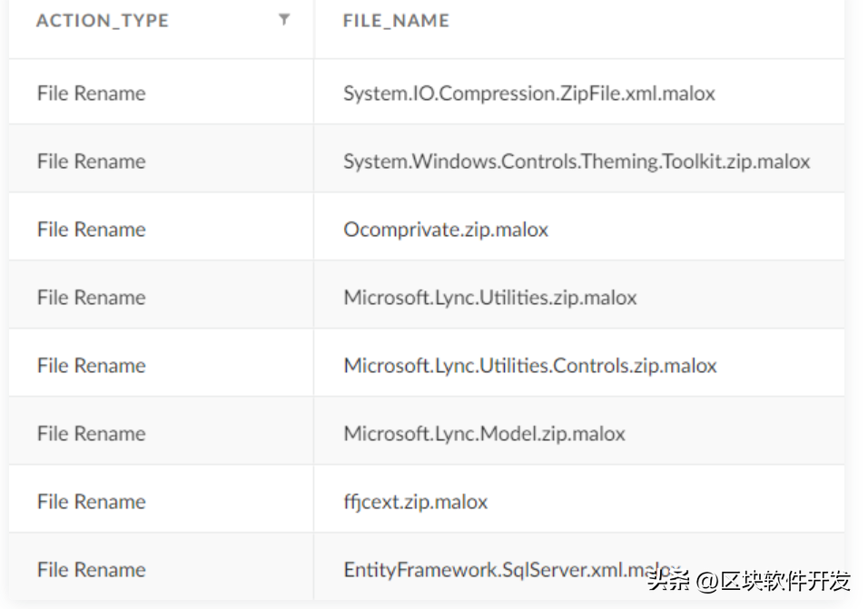Click File Rename beside Microsoft.Lync.Utilities.zip.malox
The width and height of the screenshot is (868, 609).
tap(91, 298)
